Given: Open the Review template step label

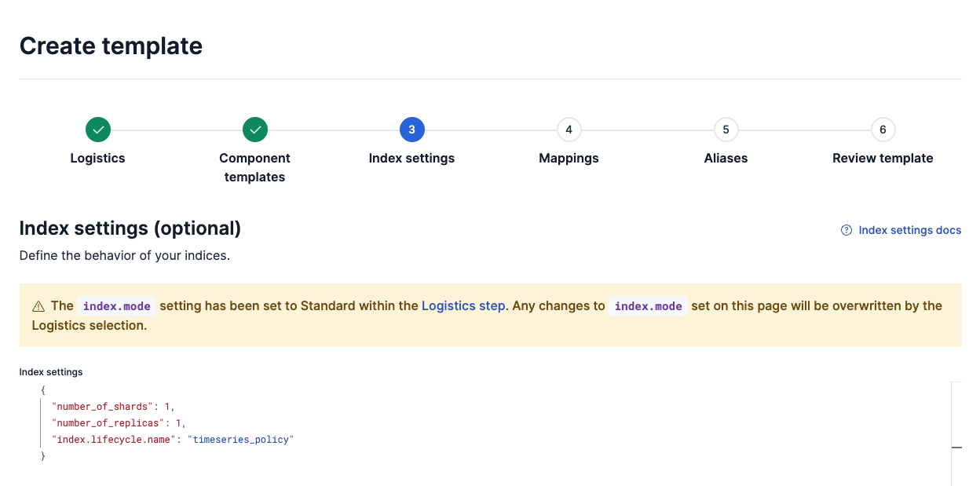Looking at the screenshot, I should pyautogui.click(x=883, y=158).
